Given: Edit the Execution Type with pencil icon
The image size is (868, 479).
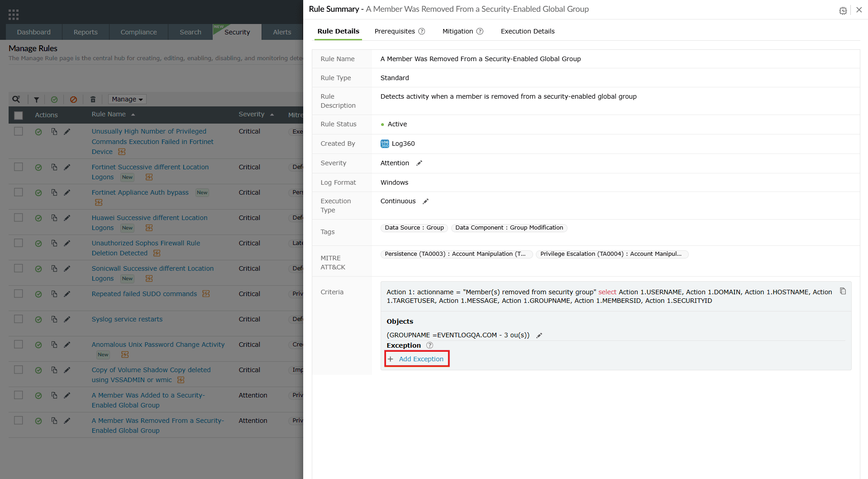Looking at the screenshot, I should point(425,201).
